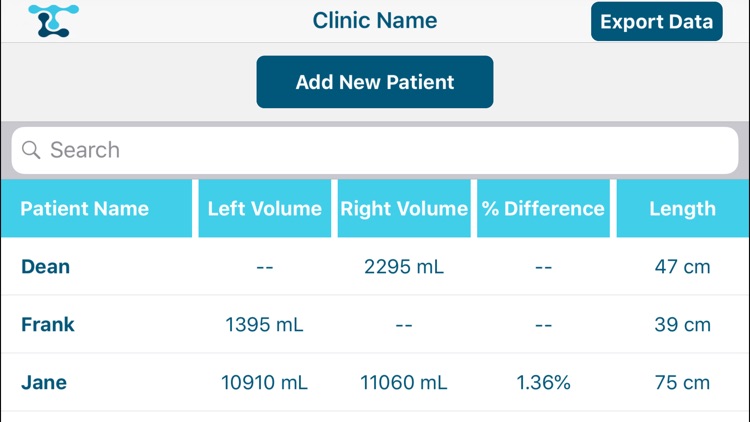Sort by Length column header
750x422 pixels.
coord(683,209)
